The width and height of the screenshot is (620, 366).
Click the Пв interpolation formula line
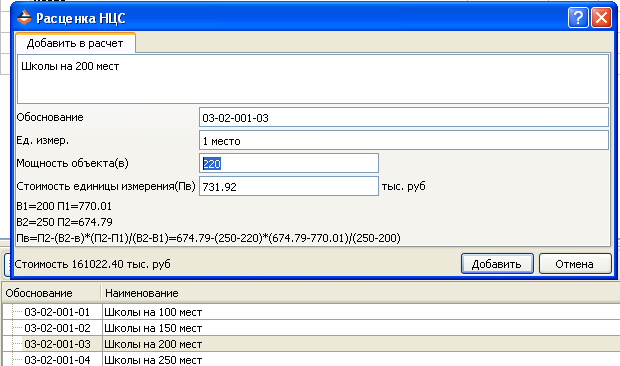point(208,238)
